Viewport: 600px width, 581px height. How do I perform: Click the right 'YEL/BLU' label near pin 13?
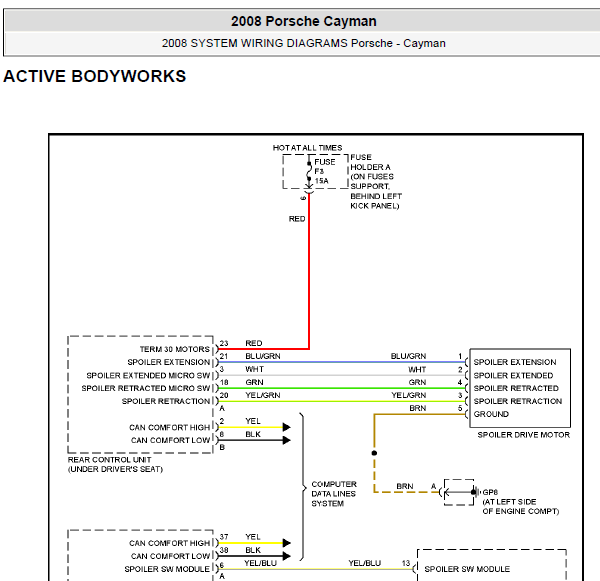[x=364, y=563]
